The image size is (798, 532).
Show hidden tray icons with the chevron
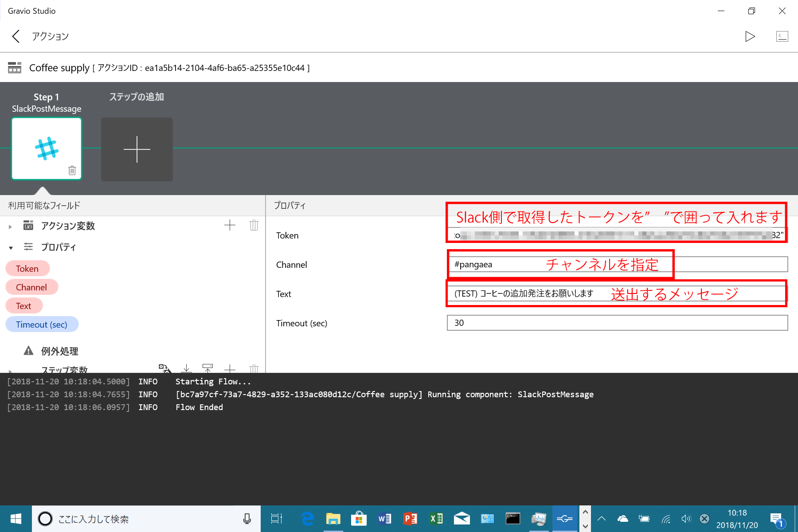[602, 519]
